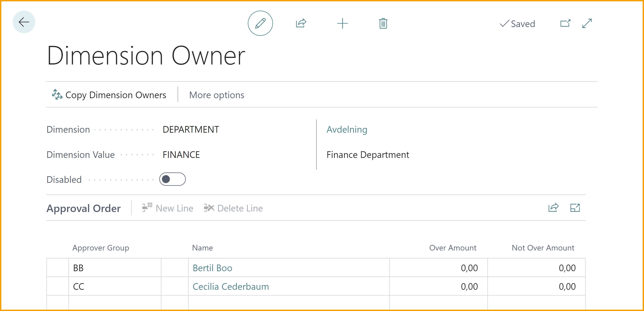This screenshot has height=311, width=644.
Task: Select the CC approver group cell
Action: coord(114,287)
